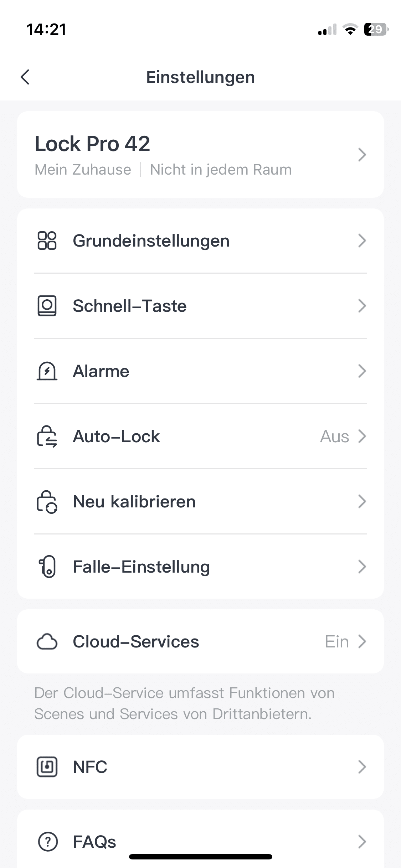Expand Grundeinstellungen with its chevron
Viewport: 401px width, 868px height.
(x=362, y=241)
